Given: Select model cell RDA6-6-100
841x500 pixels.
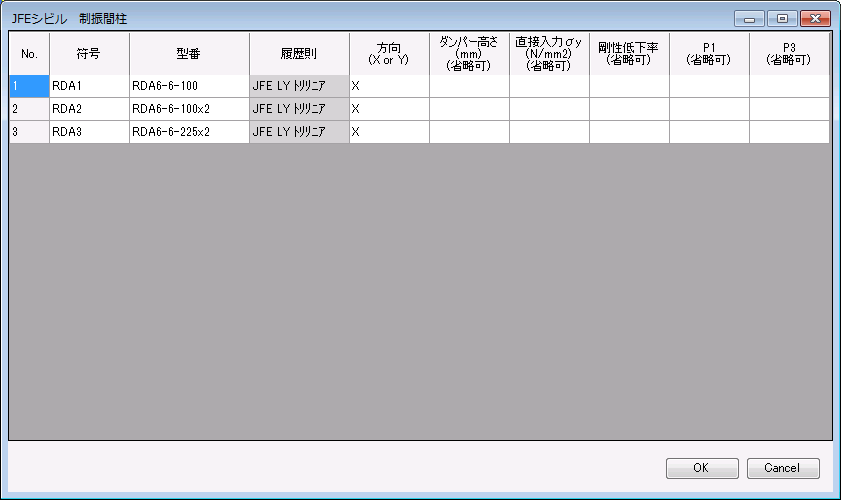Looking at the screenshot, I should (189, 86).
